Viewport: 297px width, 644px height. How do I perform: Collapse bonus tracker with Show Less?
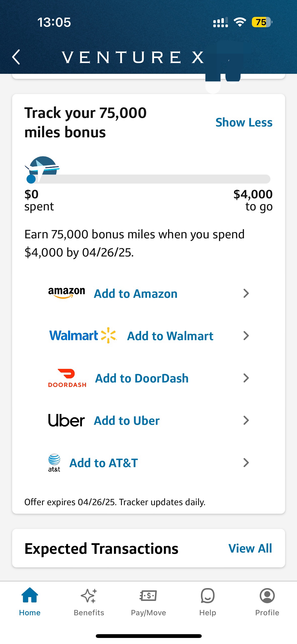(244, 122)
